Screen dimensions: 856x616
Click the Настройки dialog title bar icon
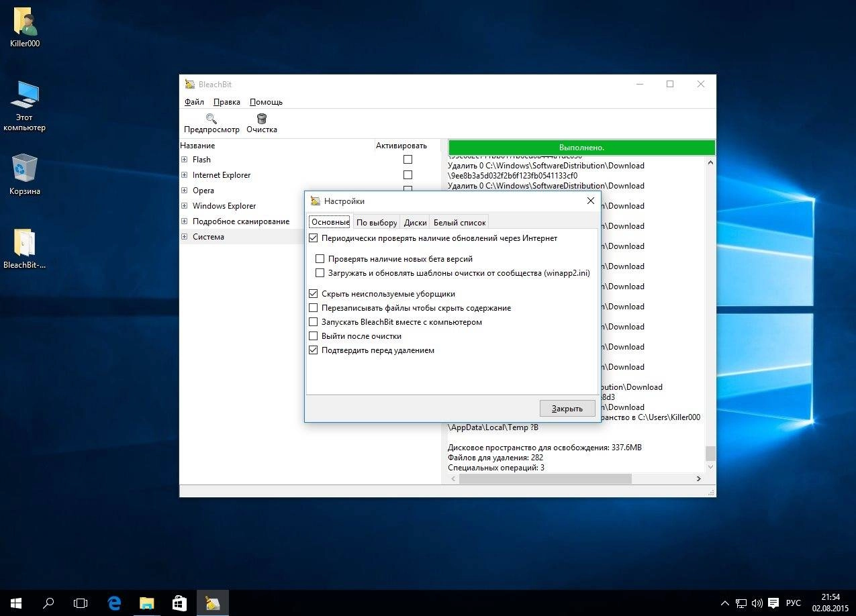tap(316, 201)
